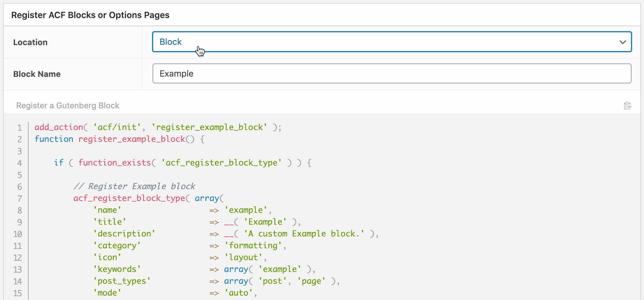Click 'Register ACF Blocks or Options Pages' heading
The height and width of the screenshot is (300, 644).
click(x=90, y=15)
